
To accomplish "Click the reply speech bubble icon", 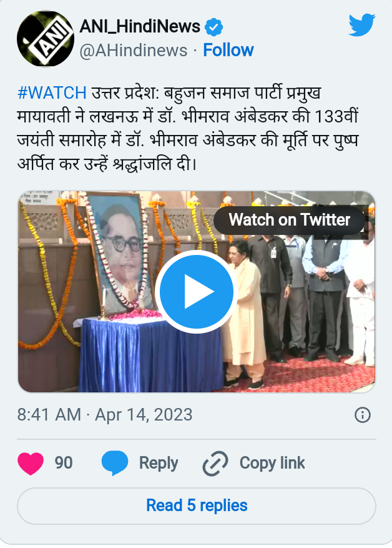I will pos(114,463).
